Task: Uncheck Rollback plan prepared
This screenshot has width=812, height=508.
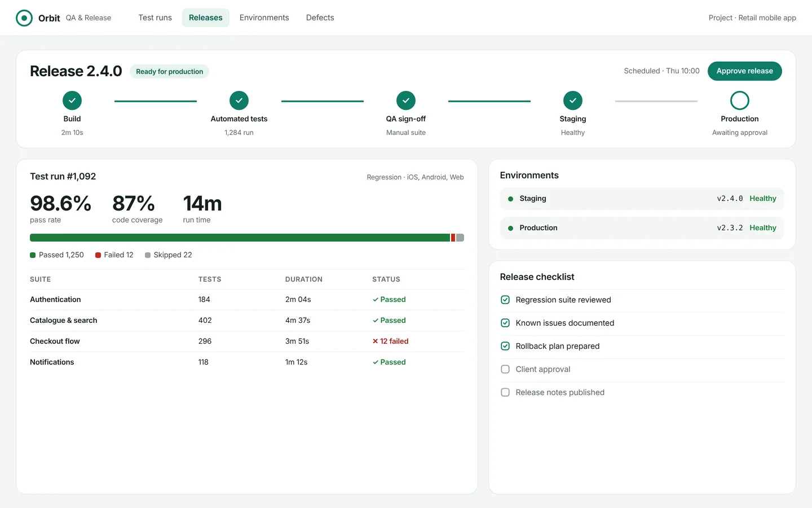Action: (x=505, y=346)
